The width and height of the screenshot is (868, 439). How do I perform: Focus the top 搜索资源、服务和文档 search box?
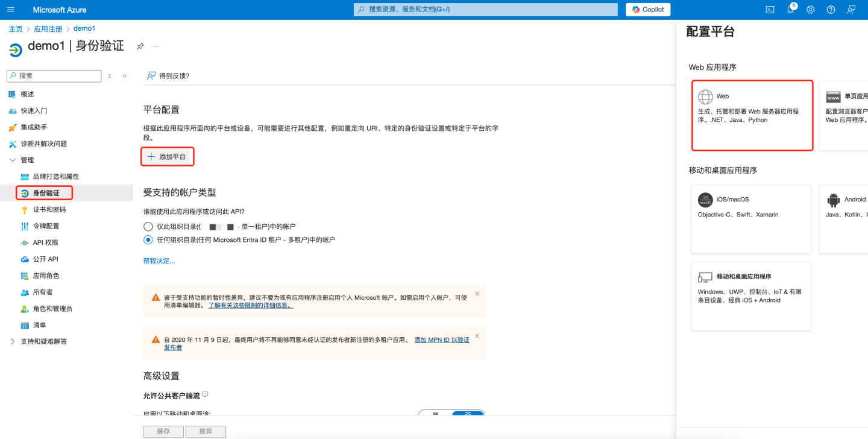[486, 10]
